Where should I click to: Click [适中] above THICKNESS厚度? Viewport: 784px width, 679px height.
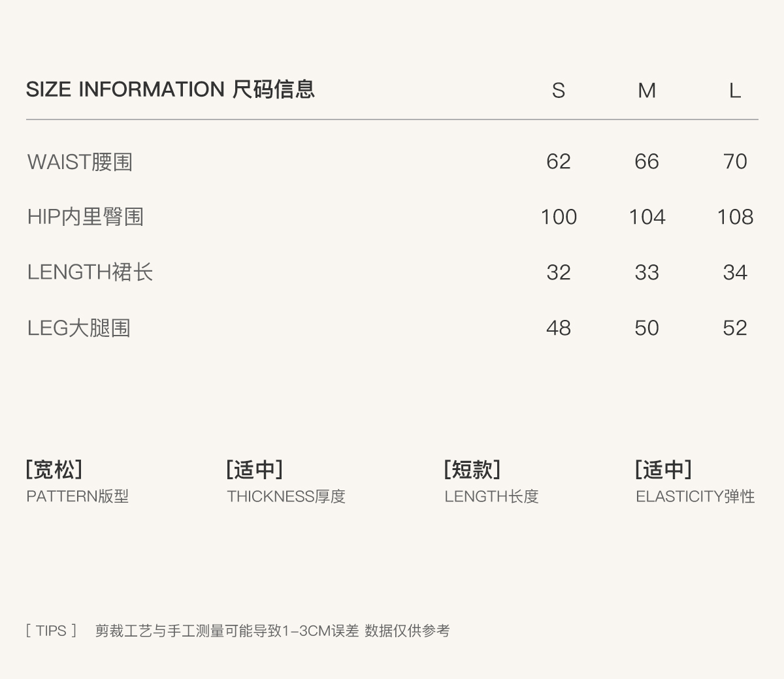point(255,469)
